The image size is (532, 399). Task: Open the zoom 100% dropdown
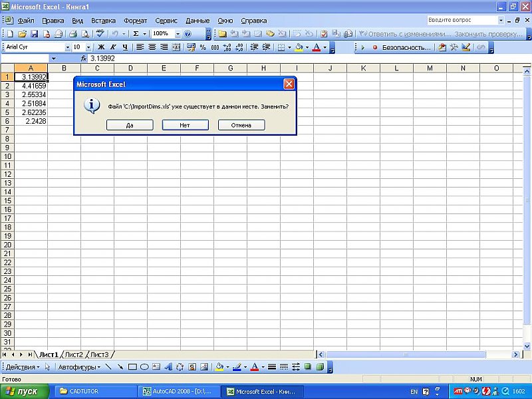(x=178, y=34)
